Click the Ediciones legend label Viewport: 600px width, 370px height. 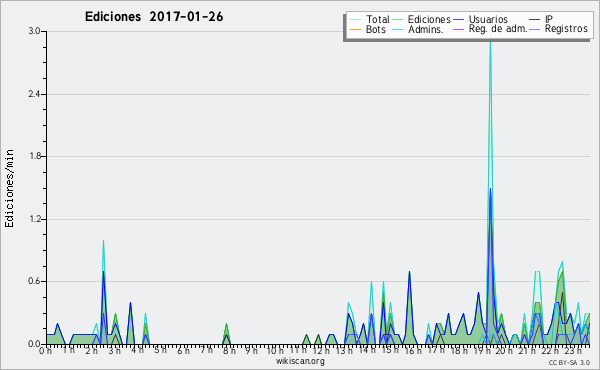pyautogui.click(x=429, y=19)
